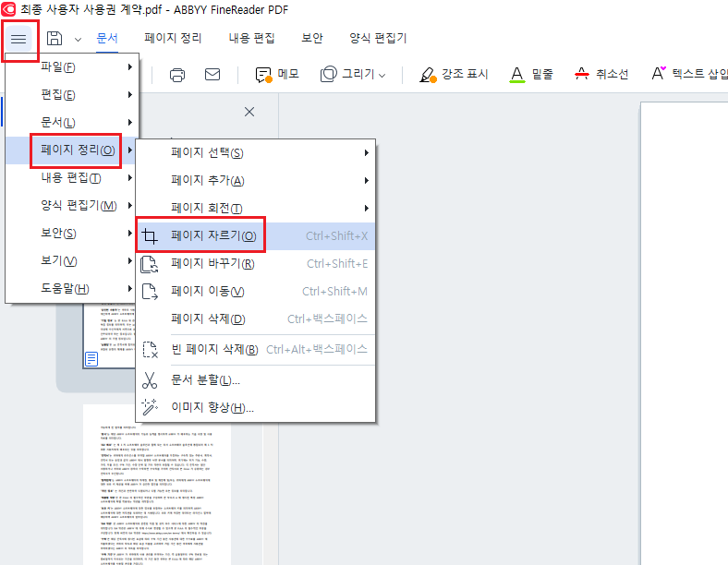Select the 밑줄 underline tool
Viewport: 728px width, 565px height.
(531, 74)
